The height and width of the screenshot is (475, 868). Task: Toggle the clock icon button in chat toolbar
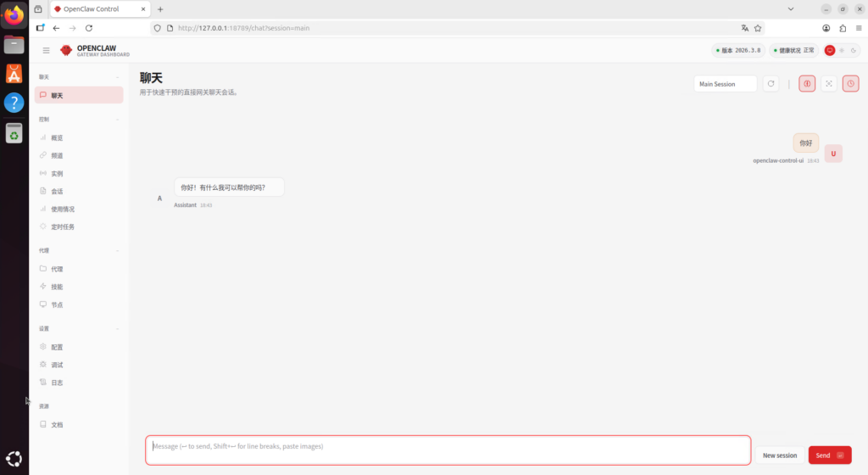tap(850, 84)
